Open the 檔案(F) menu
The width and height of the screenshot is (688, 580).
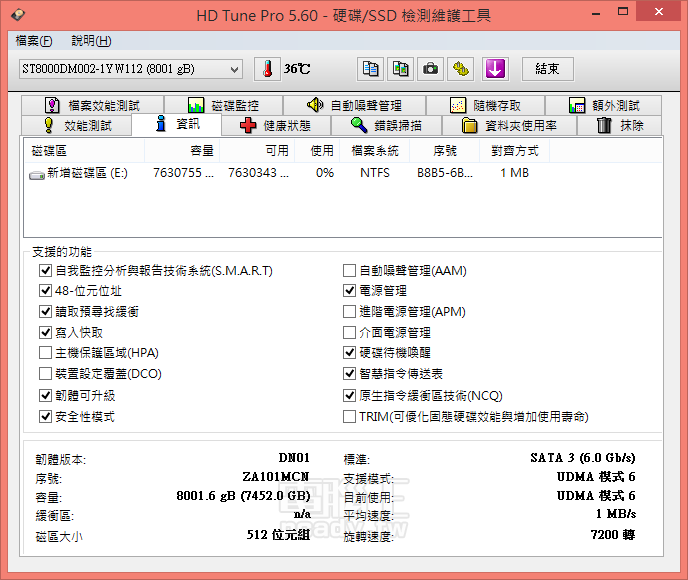click(34, 41)
